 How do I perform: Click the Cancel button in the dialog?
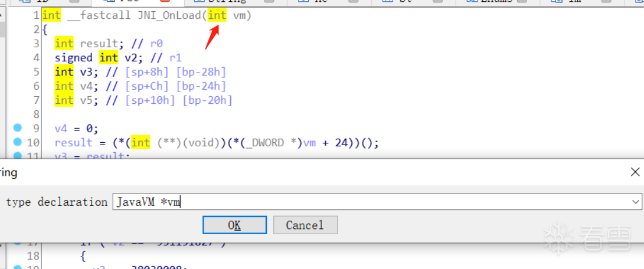[305, 225]
